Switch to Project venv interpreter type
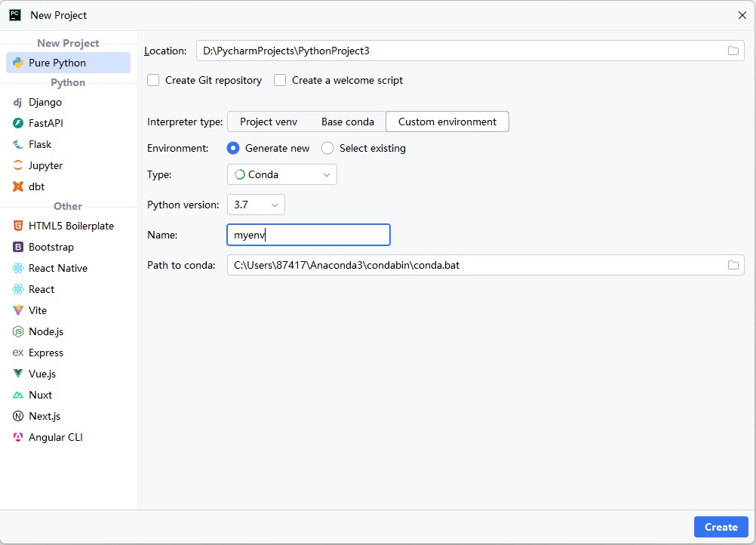 [x=269, y=122]
